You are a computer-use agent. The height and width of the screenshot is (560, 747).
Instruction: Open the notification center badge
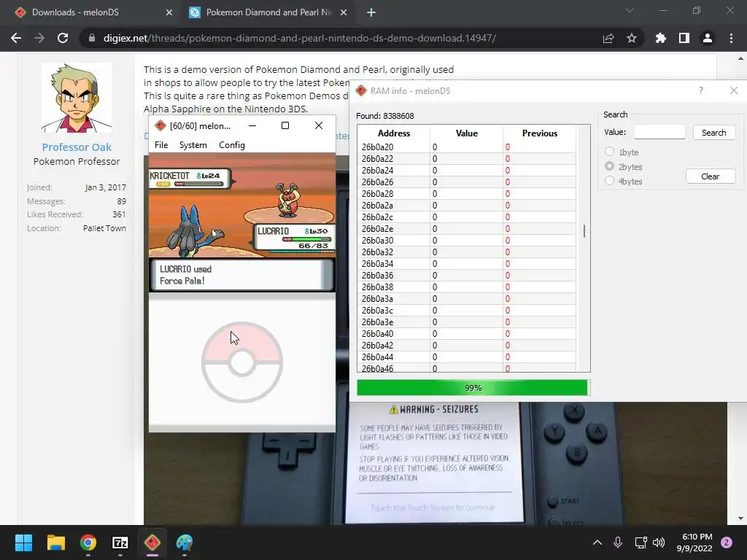727,542
